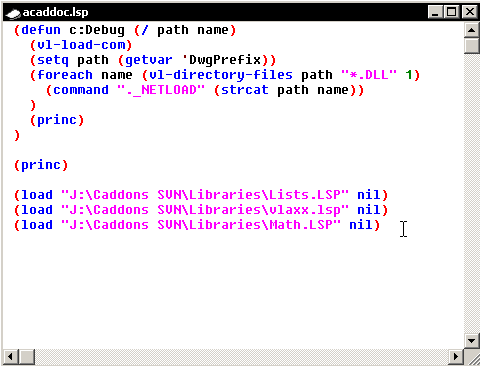The height and width of the screenshot is (366, 480).
Task: Click the vertical scrollbar up arrow
Action: coord(471,30)
